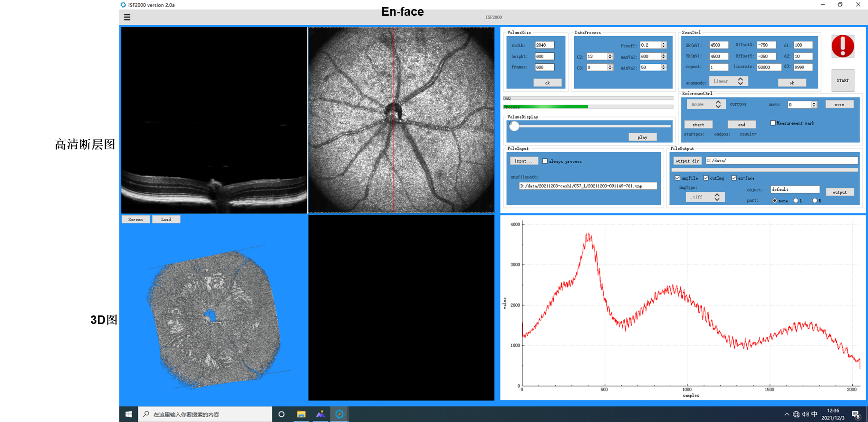Uncheck the cutImg checkbox

[x=706, y=178]
